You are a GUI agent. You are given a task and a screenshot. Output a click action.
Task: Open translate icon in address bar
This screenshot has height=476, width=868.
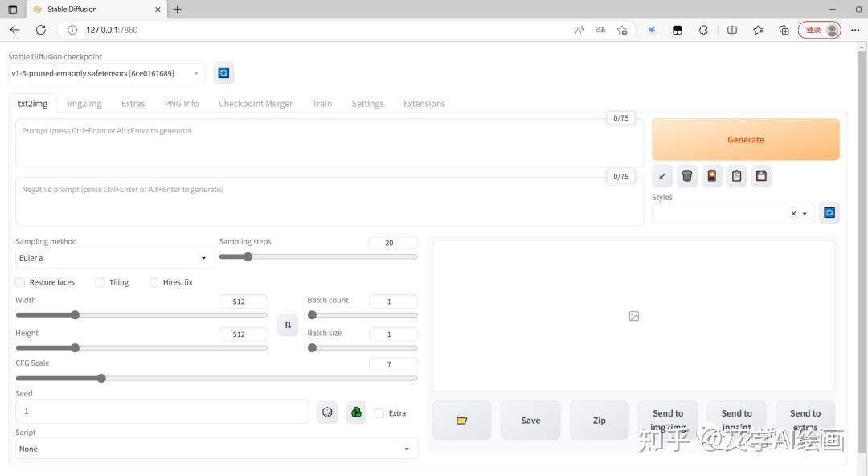coord(600,30)
